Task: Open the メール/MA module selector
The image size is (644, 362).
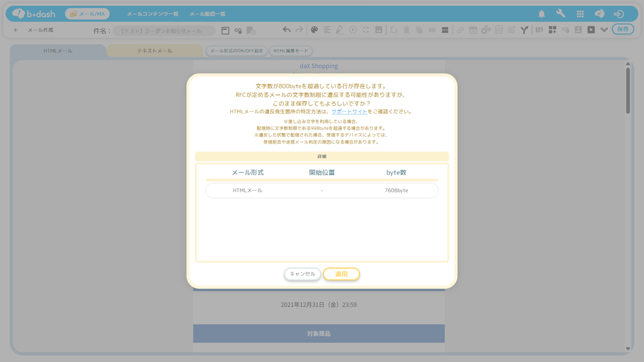Action: click(x=87, y=14)
